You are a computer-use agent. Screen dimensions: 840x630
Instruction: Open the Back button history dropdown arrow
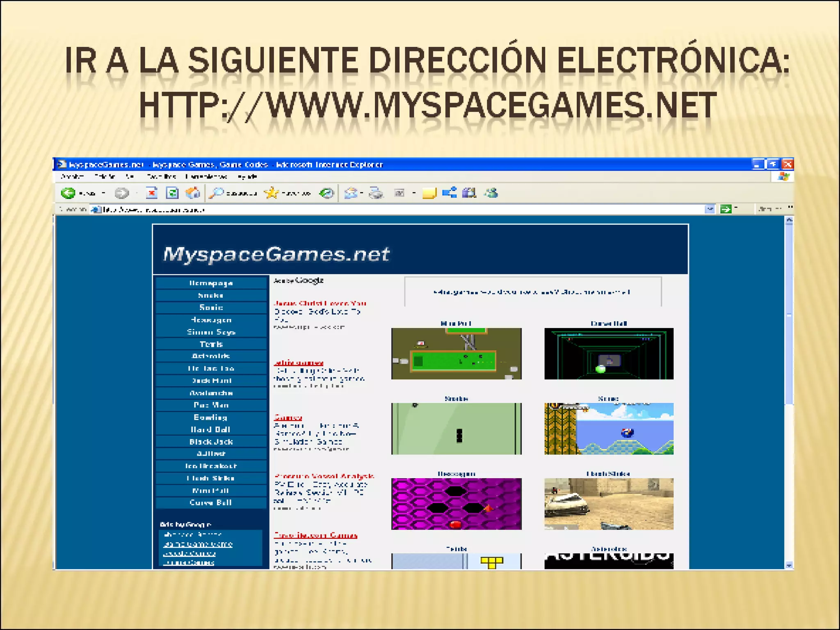(104, 193)
